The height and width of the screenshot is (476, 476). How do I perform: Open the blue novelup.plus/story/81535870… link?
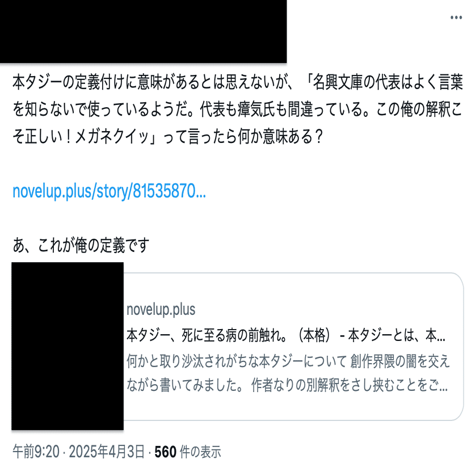pos(109,191)
